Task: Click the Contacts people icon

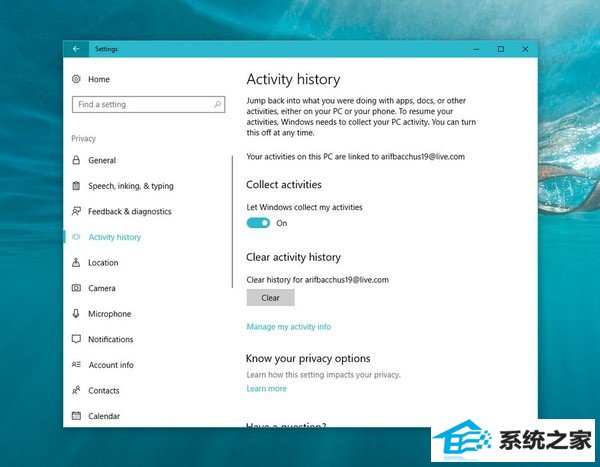Action: click(76, 390)
